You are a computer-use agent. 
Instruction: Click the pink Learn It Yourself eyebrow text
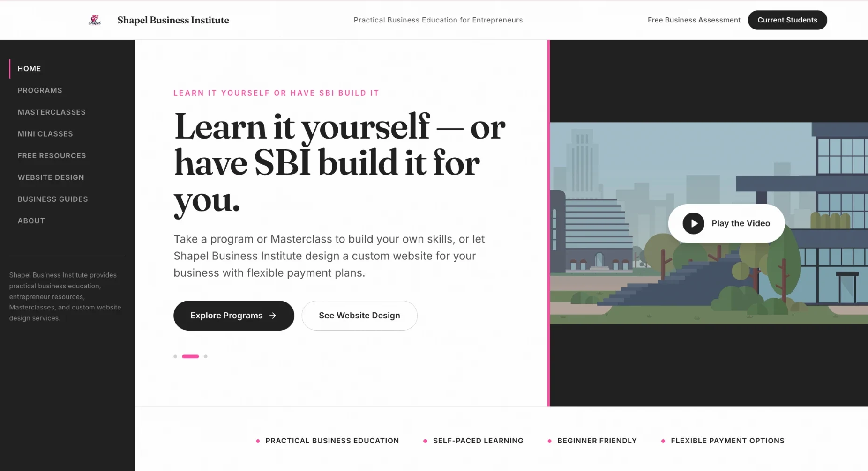[x=276, y=93]
